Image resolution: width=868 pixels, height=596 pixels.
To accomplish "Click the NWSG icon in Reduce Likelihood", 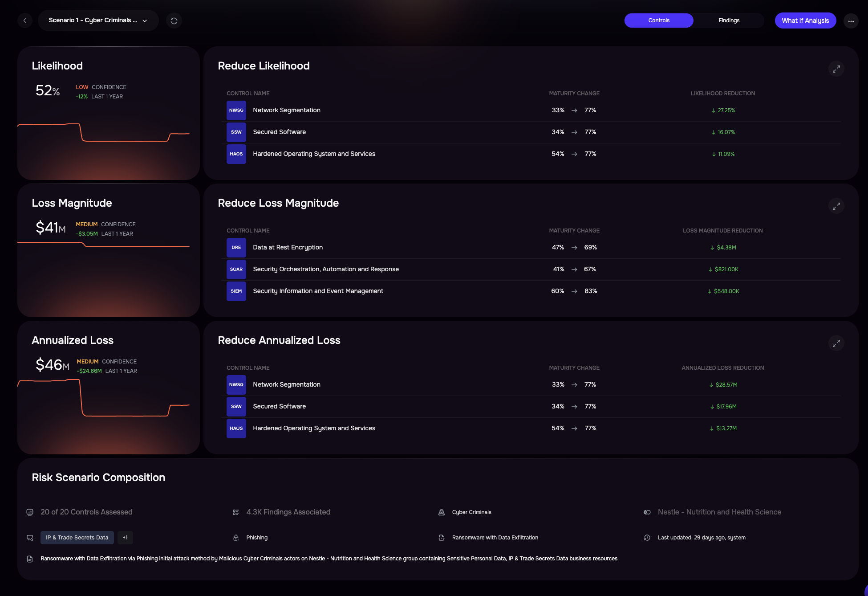I will (x=236, y=110).
